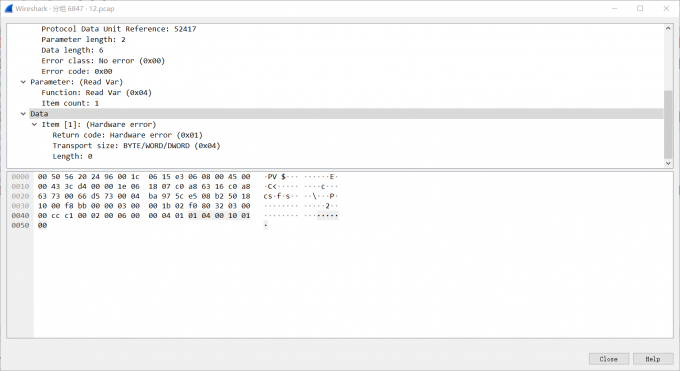Select the Error code: 0x00 row
680x371 pixels.
click(77, 72)
